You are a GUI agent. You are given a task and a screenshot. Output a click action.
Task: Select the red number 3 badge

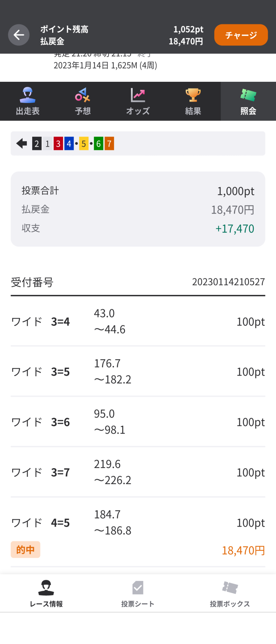pyautogui.click(x=58, y=144)
